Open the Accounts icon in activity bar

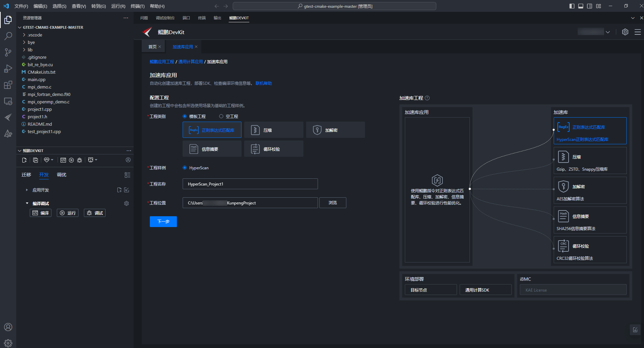(8, 327)
